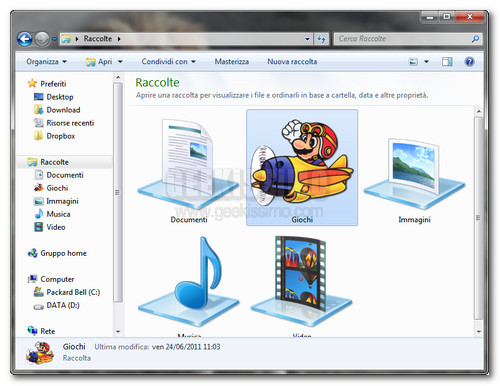Image resolution: width=500 pixels, height=386 pixels.
Task: Select the Documenti library large icon
Action: (189, 163)
